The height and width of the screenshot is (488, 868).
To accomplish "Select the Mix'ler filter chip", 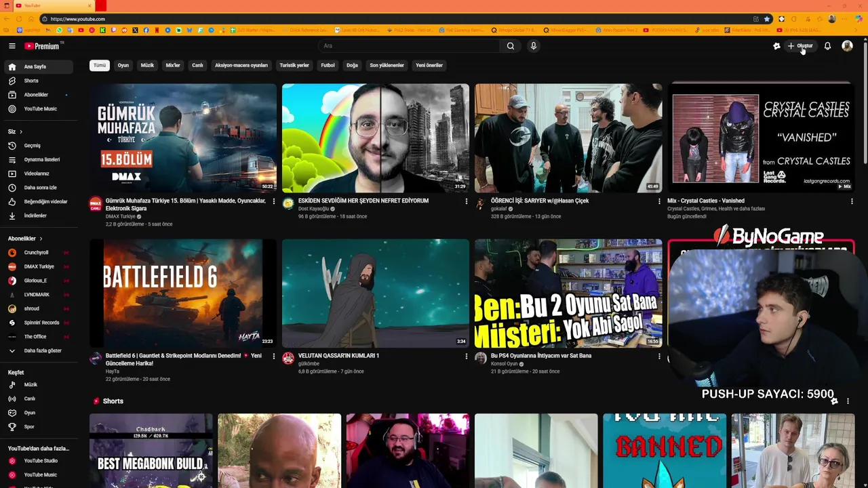I will click(173, 65).
